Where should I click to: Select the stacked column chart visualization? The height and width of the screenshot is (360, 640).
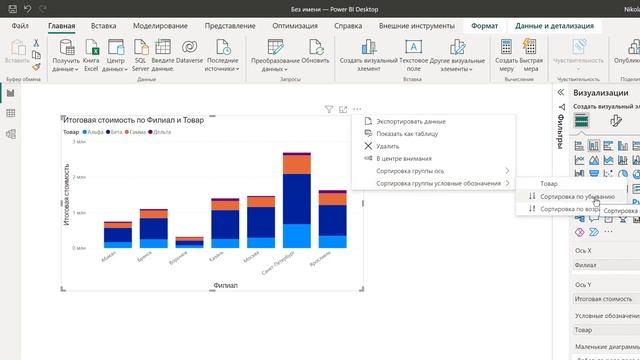594,145
